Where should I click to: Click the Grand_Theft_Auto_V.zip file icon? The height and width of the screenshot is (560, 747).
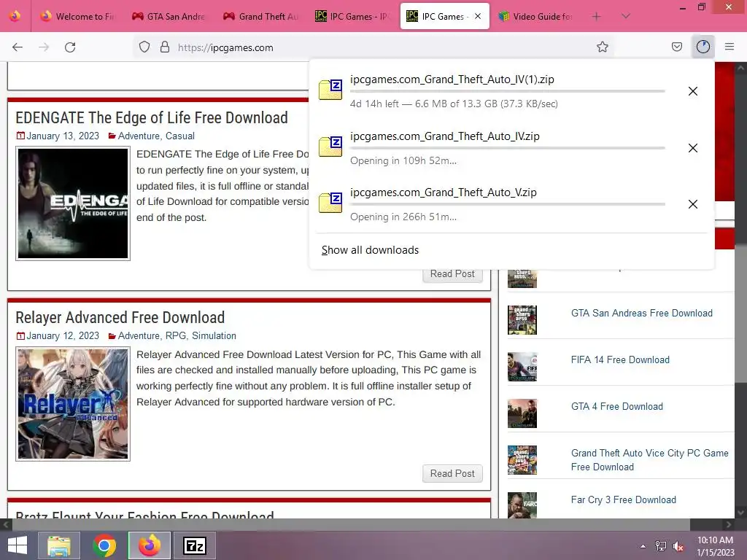point(330,203)
